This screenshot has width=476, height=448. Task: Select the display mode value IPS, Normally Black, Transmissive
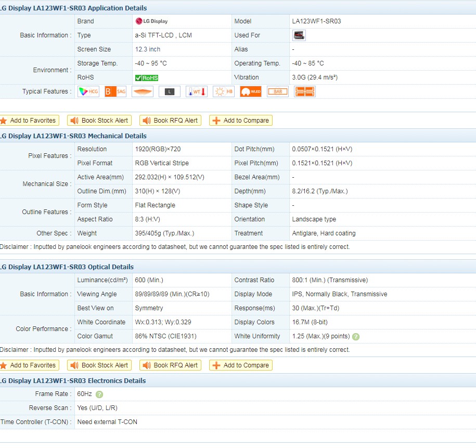pos(340,294)
